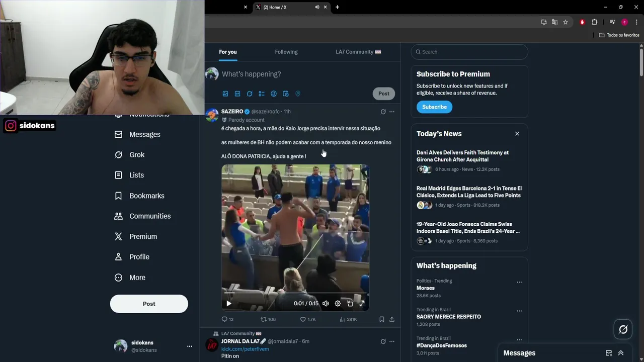Click the Grok icon on SAZEIRO post
This screenshot has height=362, width=644.
pyautogui.click(x=383, y=112)
